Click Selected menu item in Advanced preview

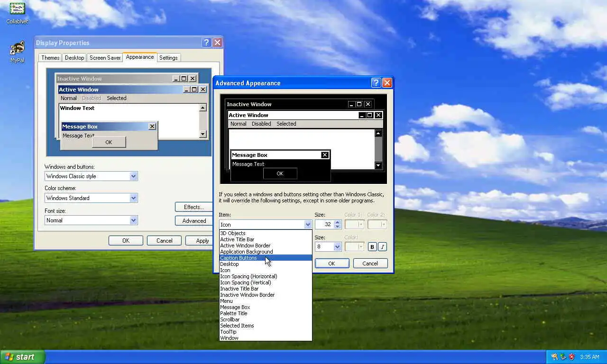286,124
